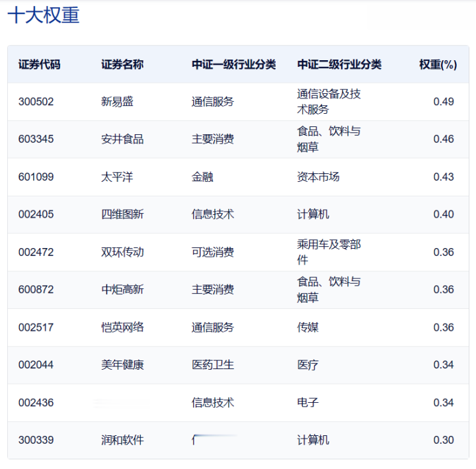The height and width of the screenshot is (469, 476).
Task: Click 计算机 in the 四维图新 row
Action: point(313,214)
